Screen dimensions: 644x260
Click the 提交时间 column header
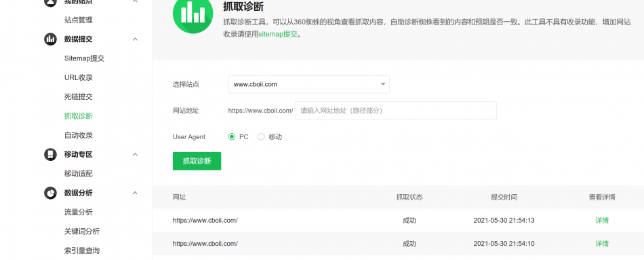coord(504,197)
